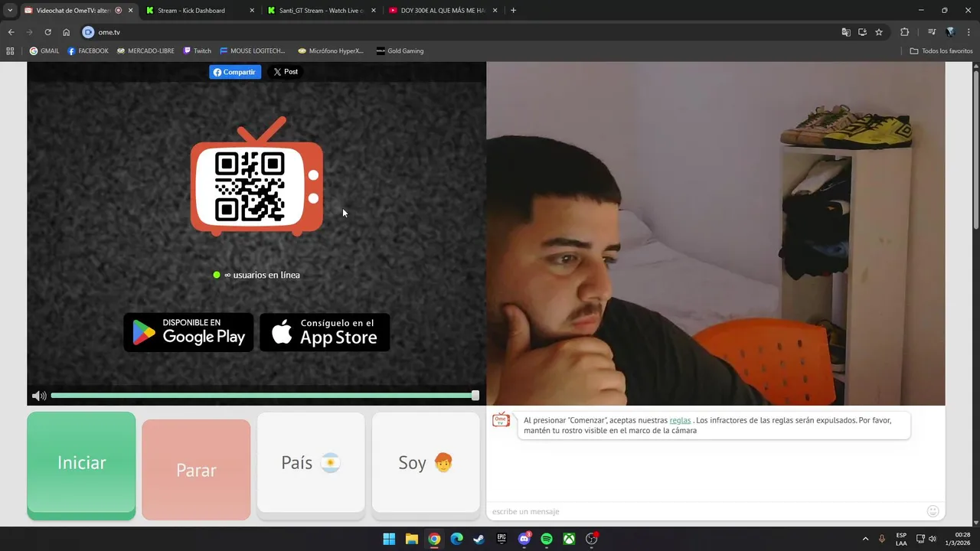Open OBS Studio from the taskbar
Screen dimensions: 980x551
coord(592,539)
